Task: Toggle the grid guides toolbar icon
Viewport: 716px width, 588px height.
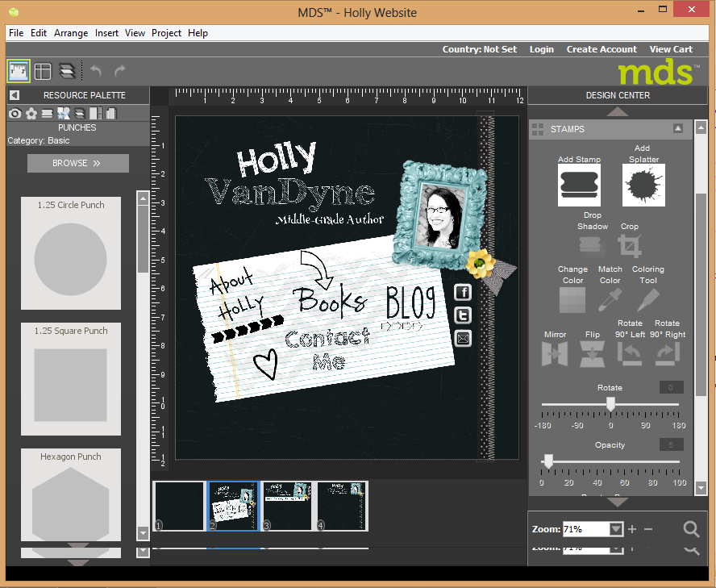Action: click(43, 71)
